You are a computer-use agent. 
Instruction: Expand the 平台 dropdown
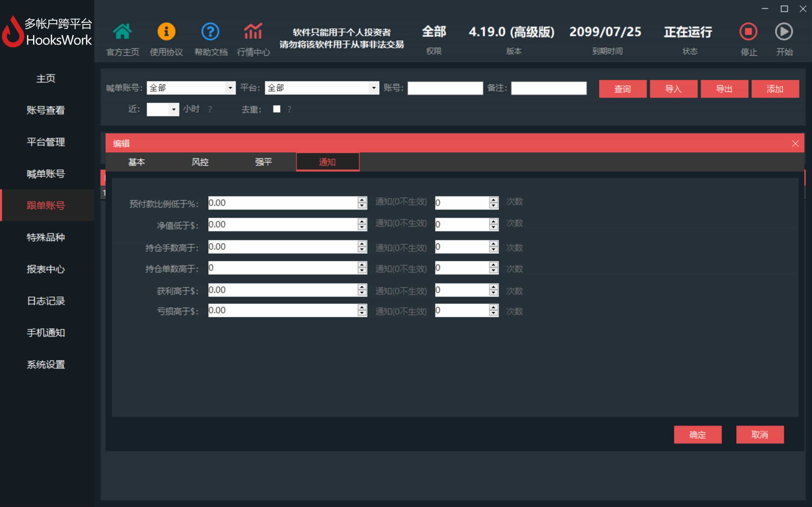coord(374,88)
